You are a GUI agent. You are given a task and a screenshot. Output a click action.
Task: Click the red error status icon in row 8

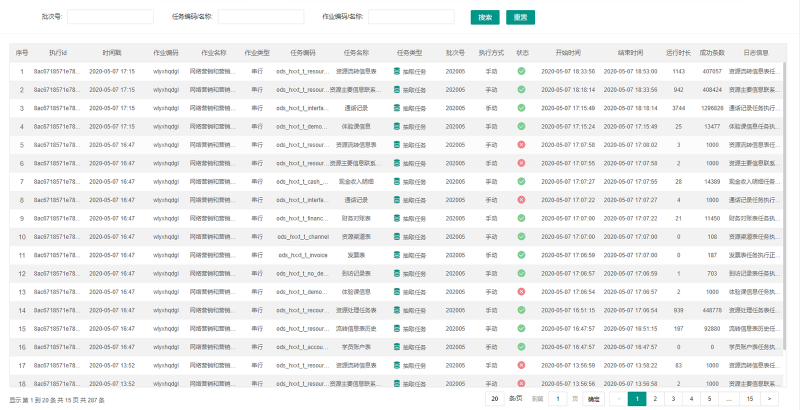(x=521, y=200)
